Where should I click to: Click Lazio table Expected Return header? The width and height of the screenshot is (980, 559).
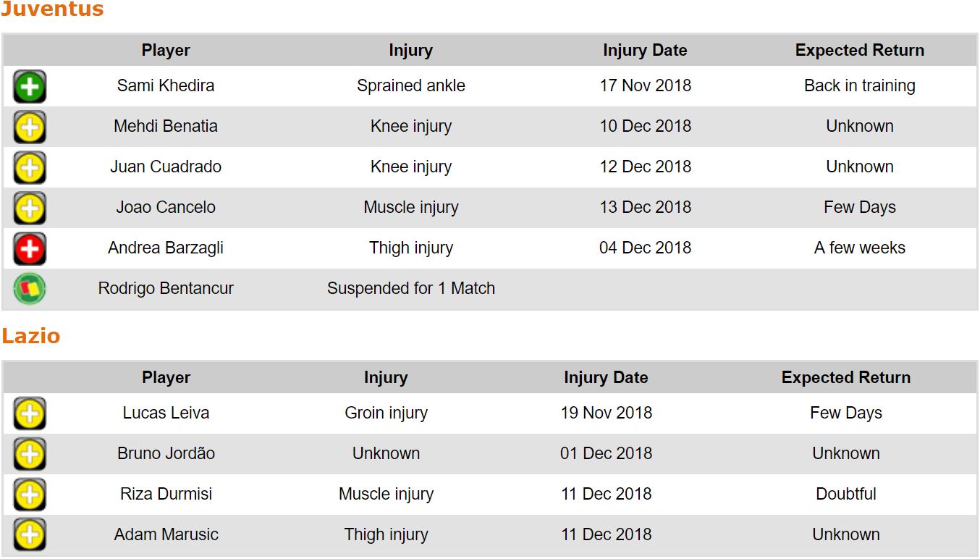[845, 378]
